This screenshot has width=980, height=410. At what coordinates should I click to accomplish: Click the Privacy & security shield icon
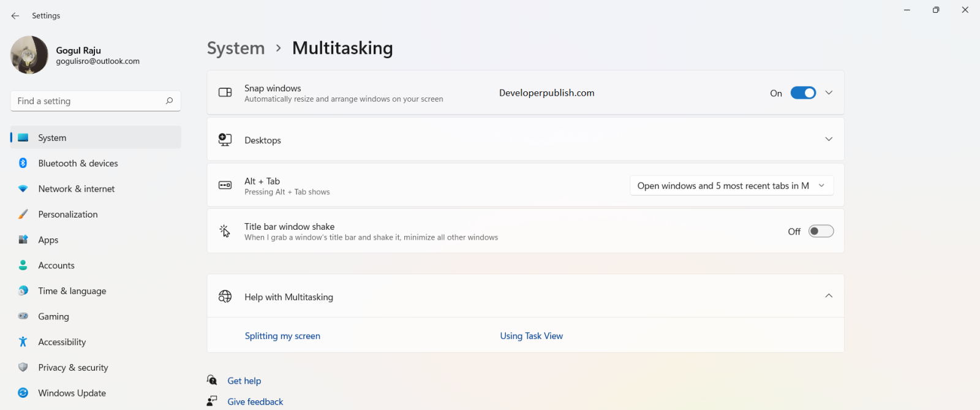tap(23, 368)
